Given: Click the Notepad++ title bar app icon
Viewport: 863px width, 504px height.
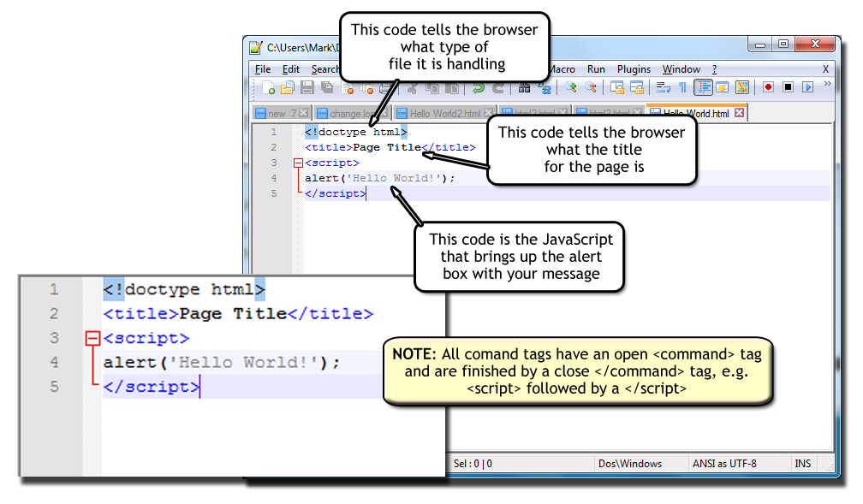Looking at the screenshot, I should point(256,47).
